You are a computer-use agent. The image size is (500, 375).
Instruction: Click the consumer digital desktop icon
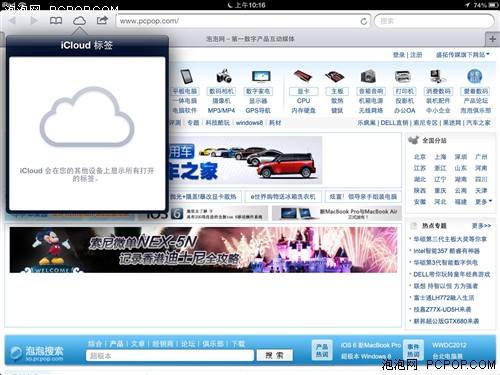point(438,76)
